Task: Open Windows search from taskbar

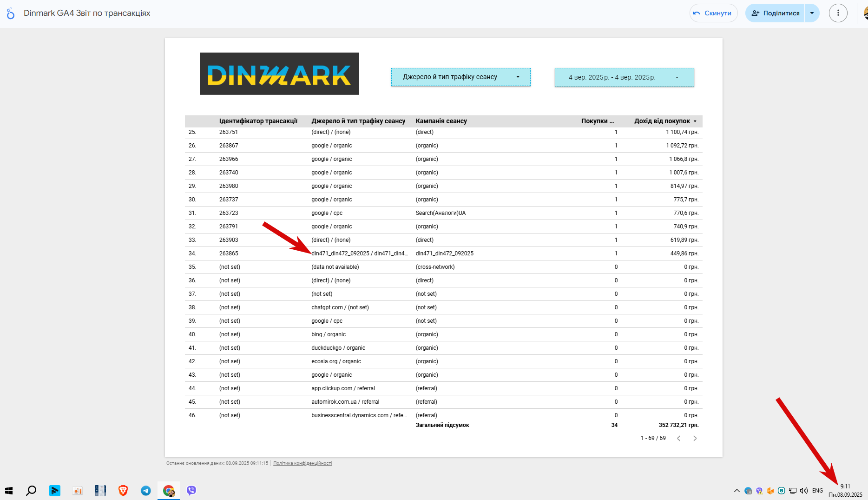Action: click(x=31, y=491)
